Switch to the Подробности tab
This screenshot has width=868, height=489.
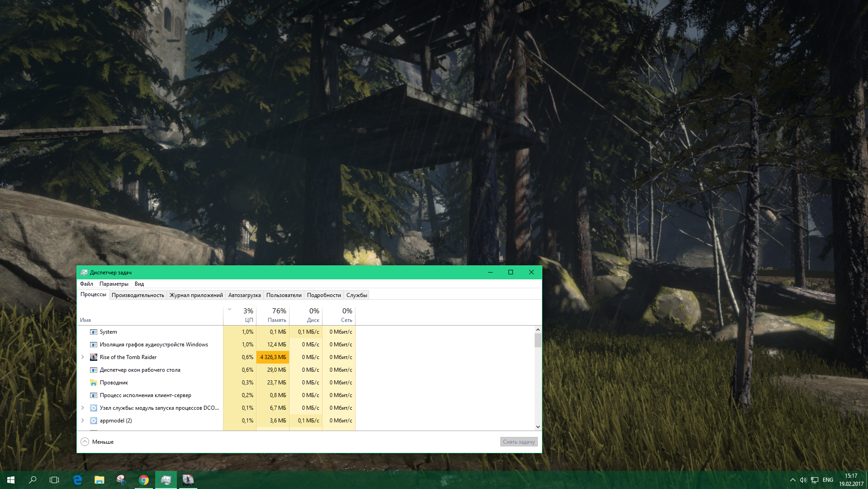point(324,295)
